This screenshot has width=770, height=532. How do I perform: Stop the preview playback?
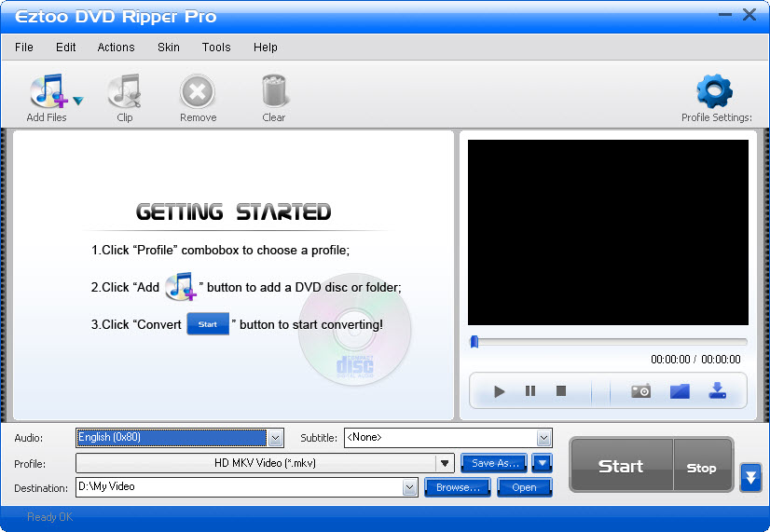pyautogui.click(x=561, y=390)
